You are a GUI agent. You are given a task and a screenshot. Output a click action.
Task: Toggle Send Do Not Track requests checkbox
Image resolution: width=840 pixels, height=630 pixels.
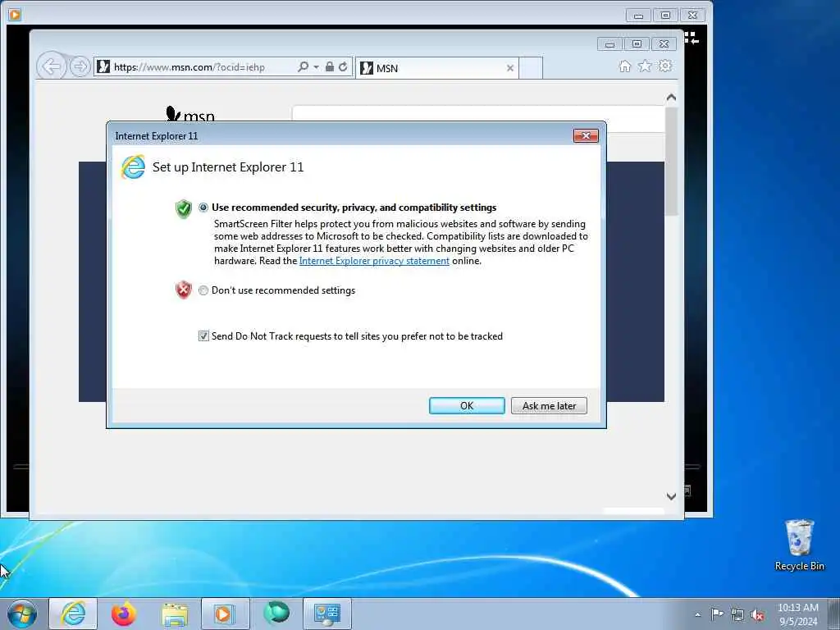tap(203, 336)
